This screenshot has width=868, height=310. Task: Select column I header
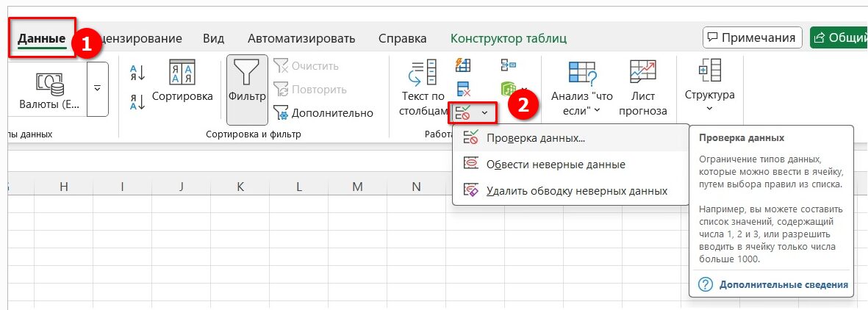click(122, 187)
